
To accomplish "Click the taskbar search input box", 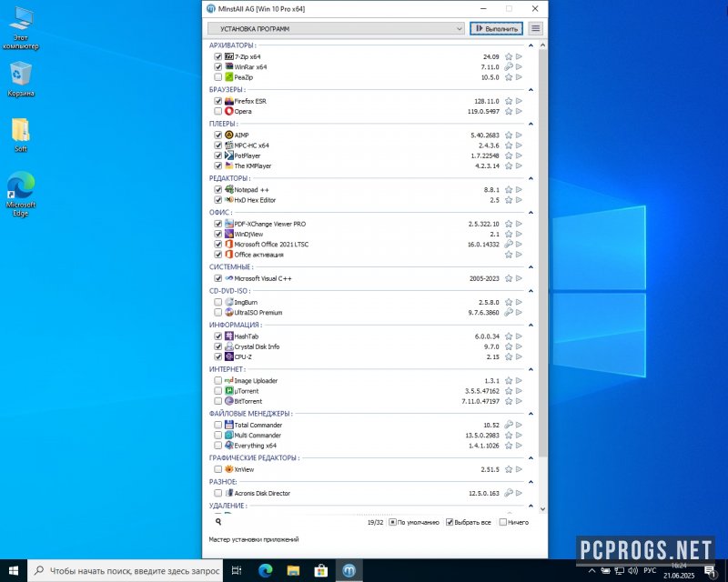I will coord(126,570).
